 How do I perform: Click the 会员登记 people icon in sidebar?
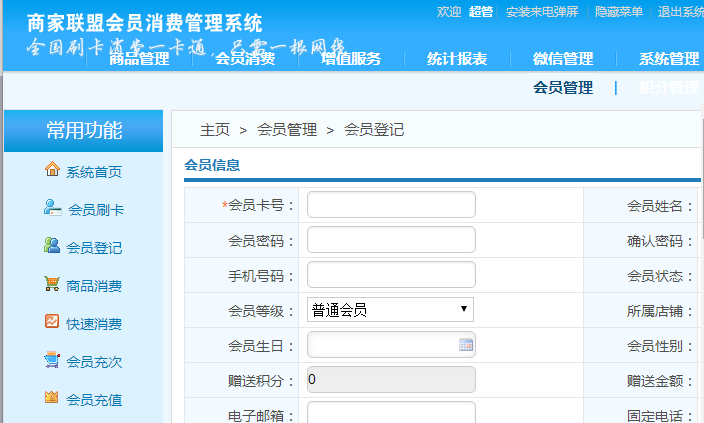click(x=52, y=246)
